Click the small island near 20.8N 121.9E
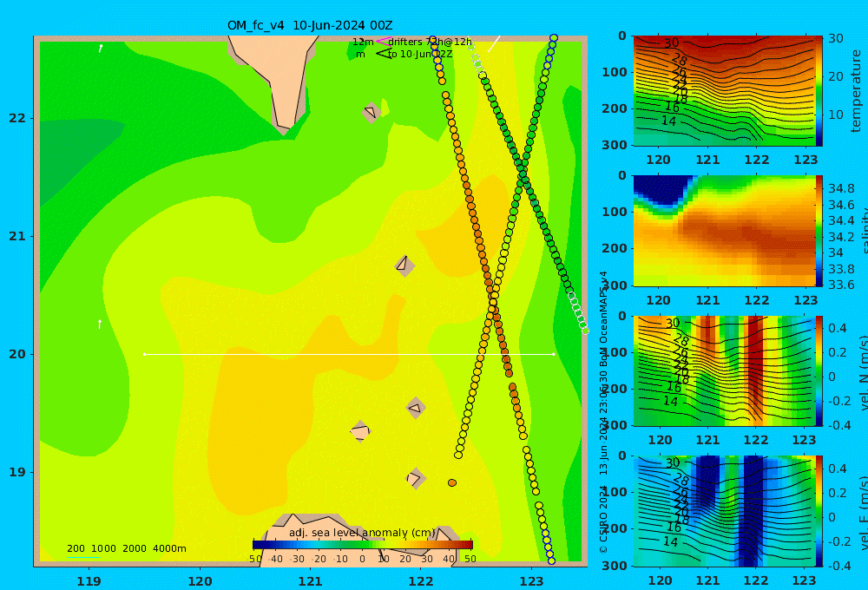Image resolution: width=868 pixels, height=590 pixels. pyautogui.click(x=404, y=265)
